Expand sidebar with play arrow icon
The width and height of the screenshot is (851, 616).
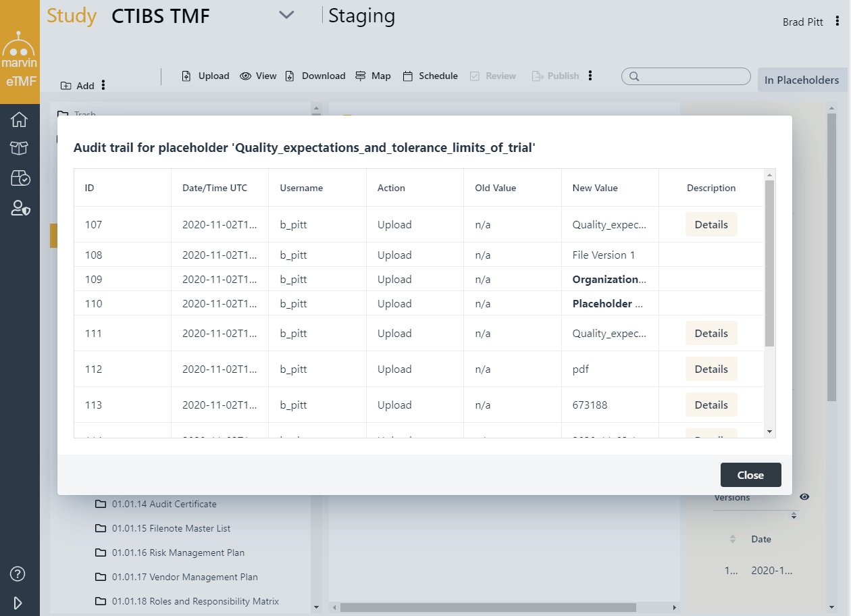[18, 602]
